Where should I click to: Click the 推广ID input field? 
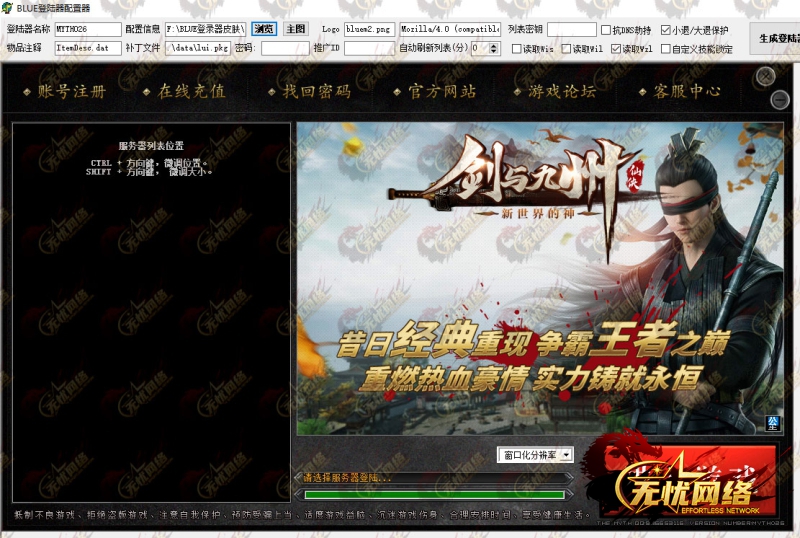pos(369,48)
